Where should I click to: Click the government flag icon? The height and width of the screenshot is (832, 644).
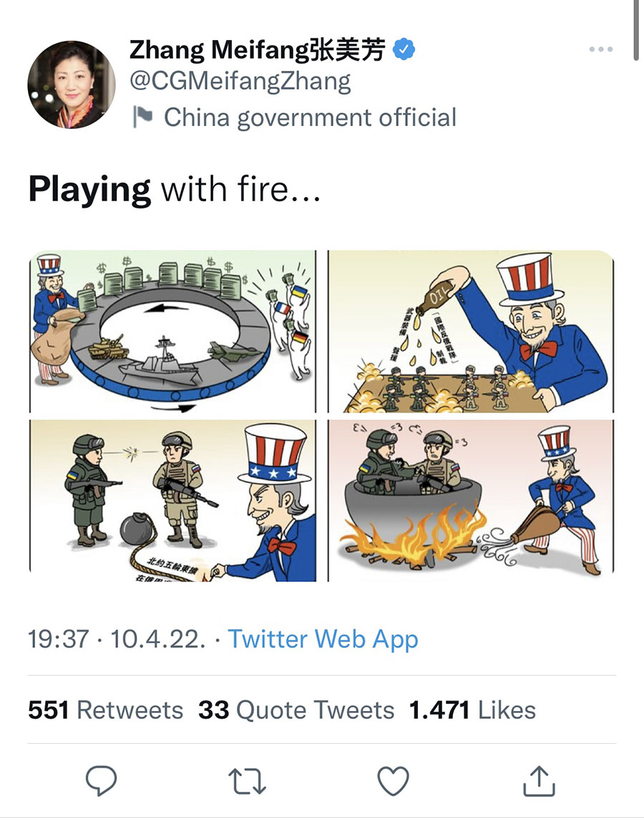143,117
